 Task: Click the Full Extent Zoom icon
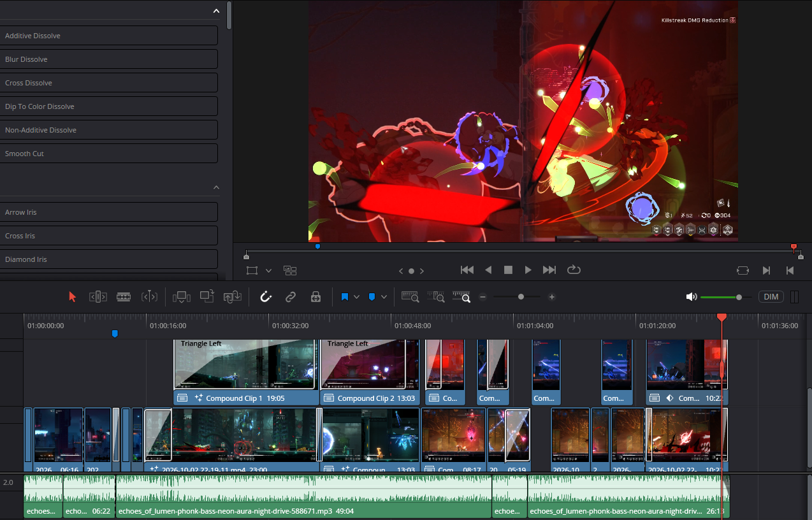click(x=410, y=296)
